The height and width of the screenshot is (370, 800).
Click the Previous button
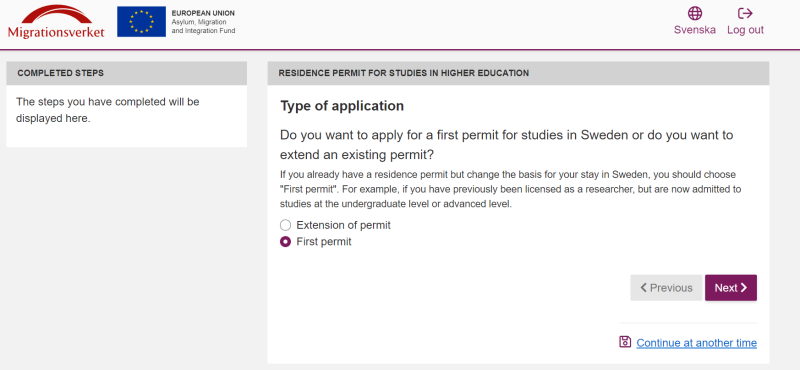click(x=666, y=288)
